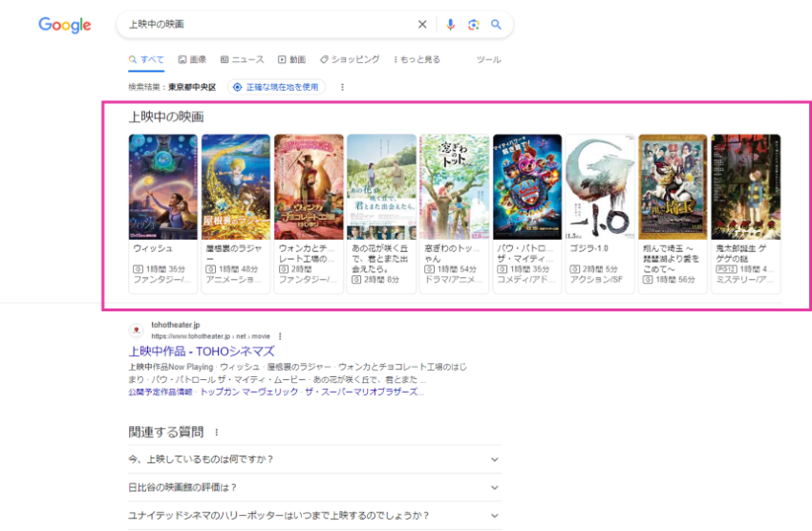Click the Google logo

(65, 25)
